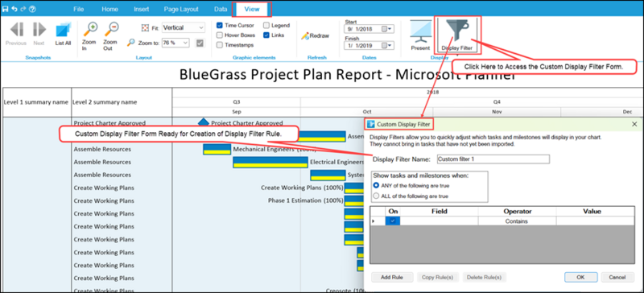
Task: Click the Phase 1 Estimation (100%) label
Action: pos(306,200)
